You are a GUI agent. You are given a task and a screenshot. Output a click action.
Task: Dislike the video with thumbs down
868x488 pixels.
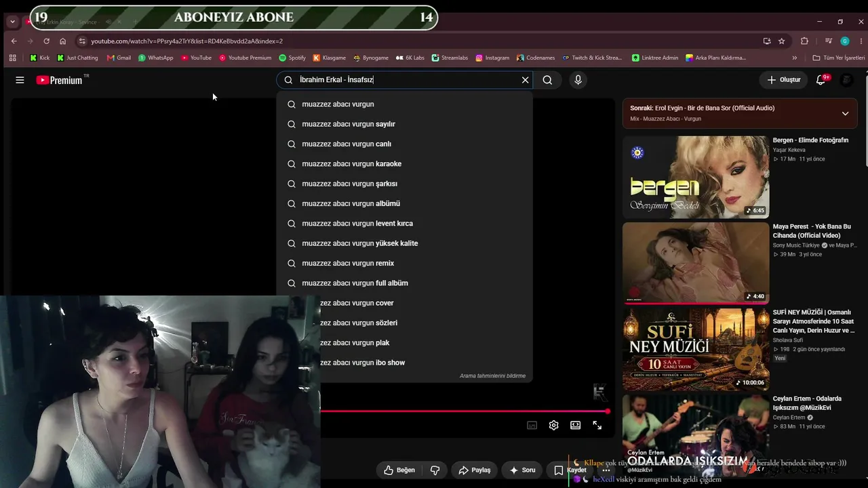435,470
